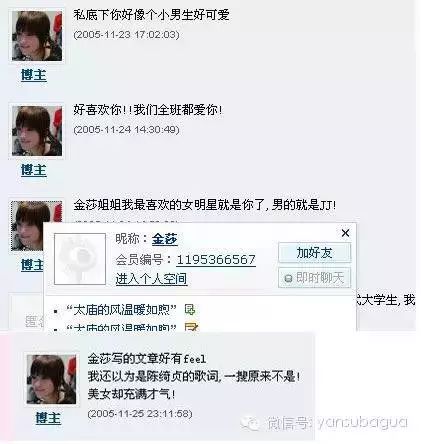
Task: Click member number 1195366567 link
Action: 216,260
